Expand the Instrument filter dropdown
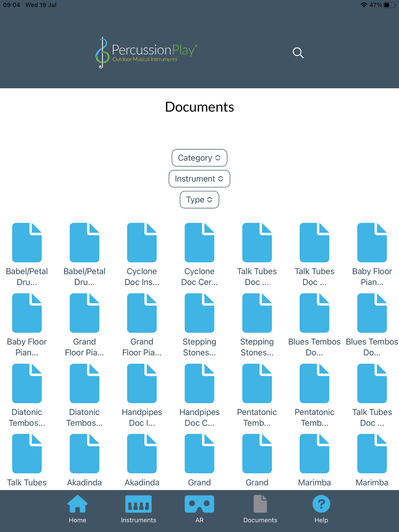 (x=199, y=179)
